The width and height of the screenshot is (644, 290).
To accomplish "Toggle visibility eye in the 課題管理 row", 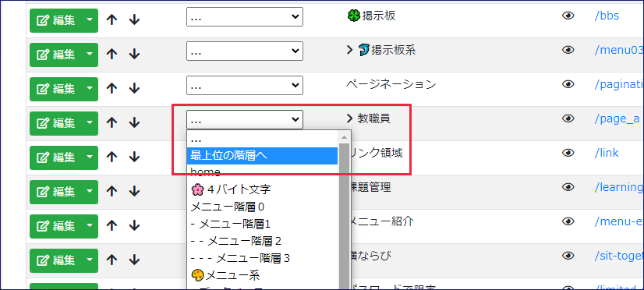I will pyautogui.click(x=568, y=187).
